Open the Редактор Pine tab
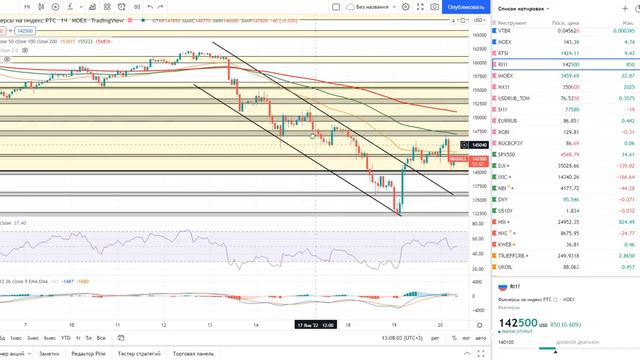Screen dimensions: 640x360 click(x=88, y=353)
